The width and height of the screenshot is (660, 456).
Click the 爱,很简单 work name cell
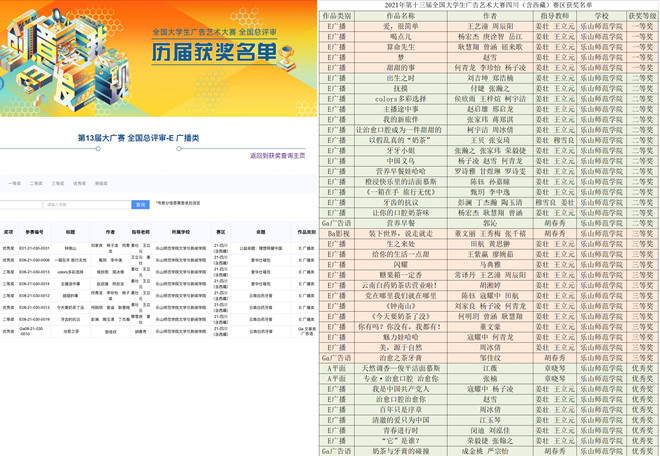401,26
